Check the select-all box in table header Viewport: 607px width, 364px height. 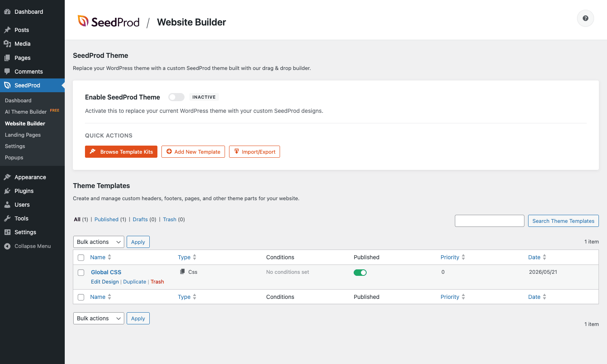pos(81,258)
